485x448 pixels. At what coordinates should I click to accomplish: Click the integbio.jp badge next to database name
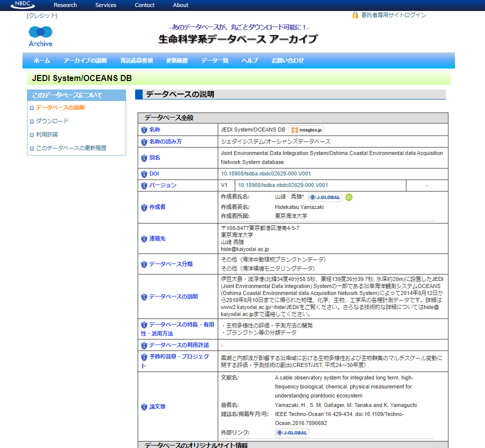click(x=306, y=130)
